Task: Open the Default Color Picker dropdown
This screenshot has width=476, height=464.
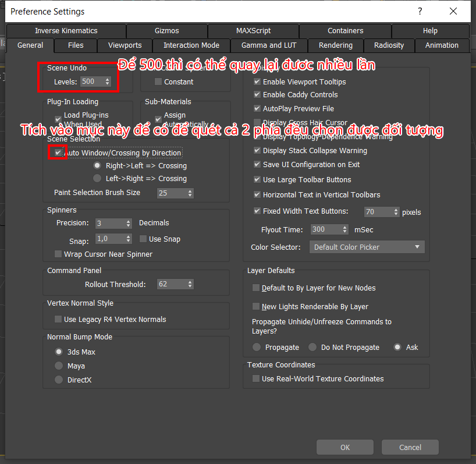Action: tap(367, 246)
